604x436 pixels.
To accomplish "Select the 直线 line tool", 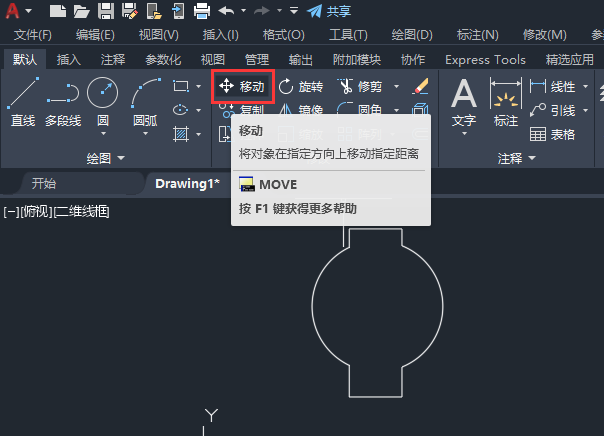I will [23, 102].
